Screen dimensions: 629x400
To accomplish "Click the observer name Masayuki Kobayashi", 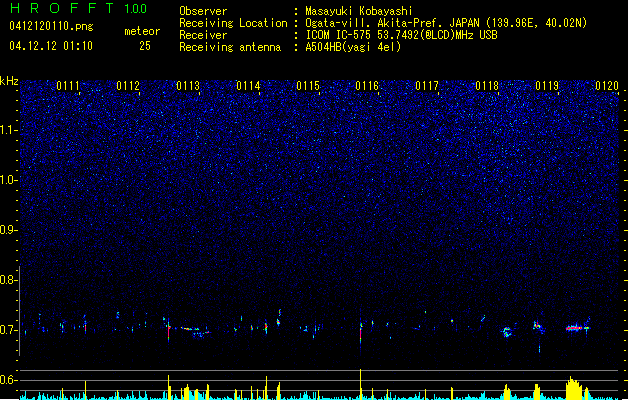I will click(359, 11).
